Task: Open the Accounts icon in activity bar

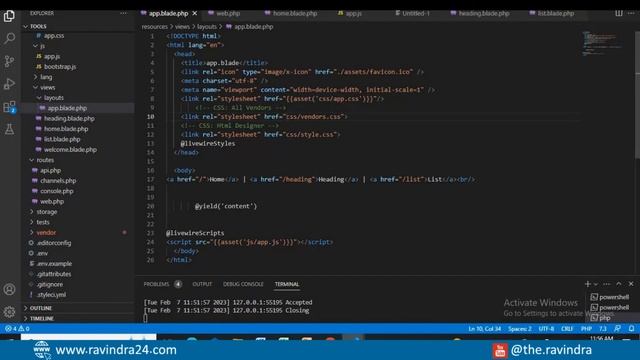Action: pos(9,289)
